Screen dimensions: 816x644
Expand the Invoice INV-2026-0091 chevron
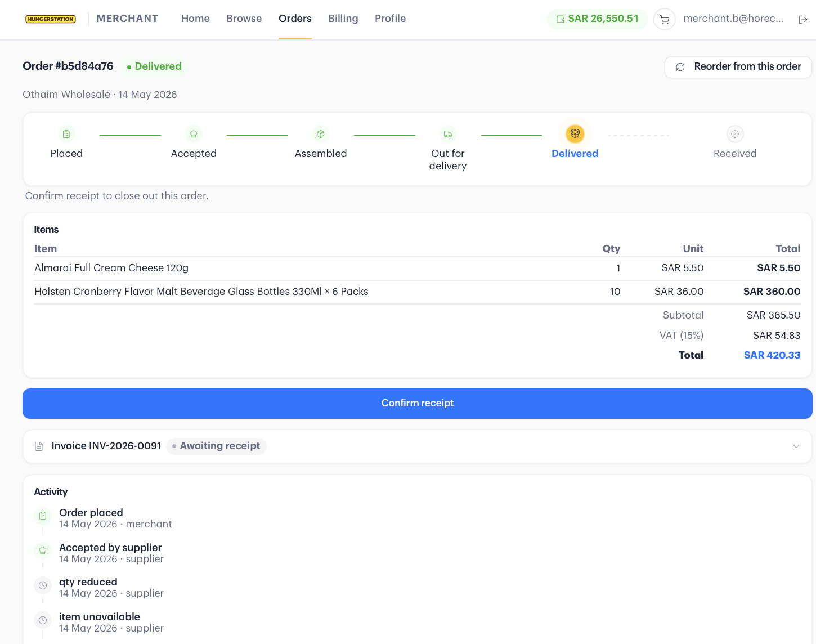(796, 446)
